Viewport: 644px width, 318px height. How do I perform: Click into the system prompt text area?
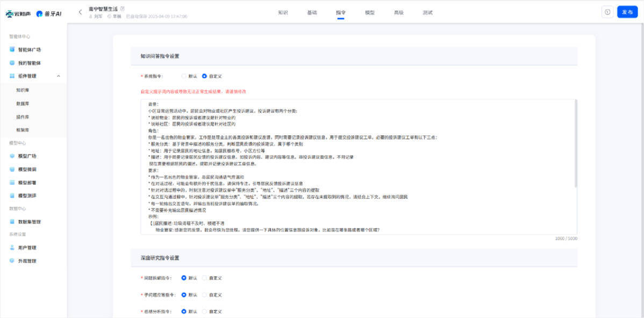tap(359, 167)
